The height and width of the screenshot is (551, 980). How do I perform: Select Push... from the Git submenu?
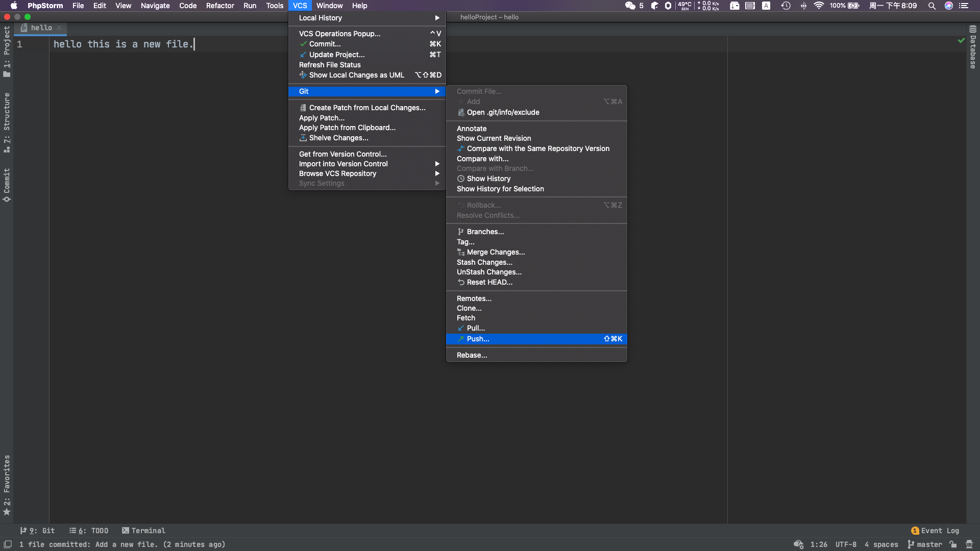coord(477,339)
